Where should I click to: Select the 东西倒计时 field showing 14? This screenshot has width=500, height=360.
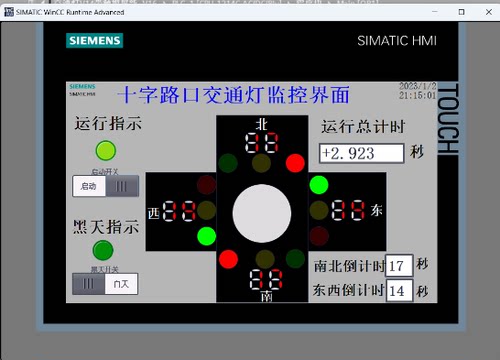click(x=399, y=291)
